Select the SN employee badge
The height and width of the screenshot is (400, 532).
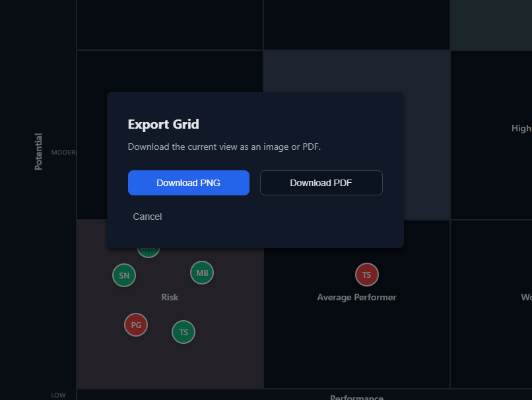tap(124, 275)
